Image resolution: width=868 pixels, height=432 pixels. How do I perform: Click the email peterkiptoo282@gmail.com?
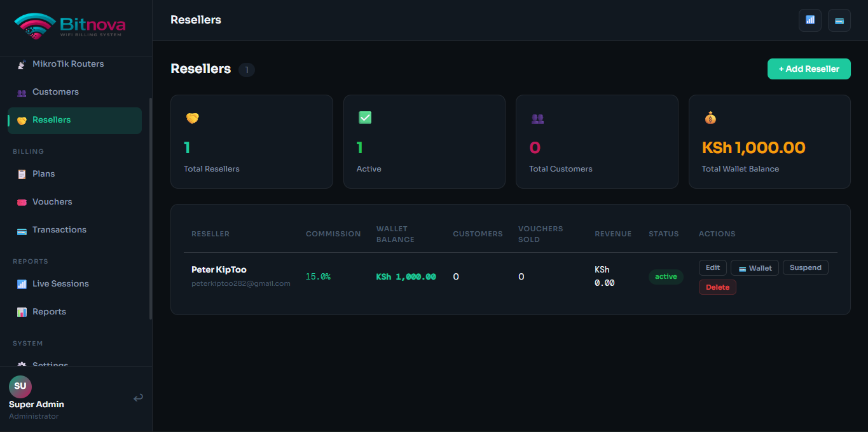click(x=241, y=283)
